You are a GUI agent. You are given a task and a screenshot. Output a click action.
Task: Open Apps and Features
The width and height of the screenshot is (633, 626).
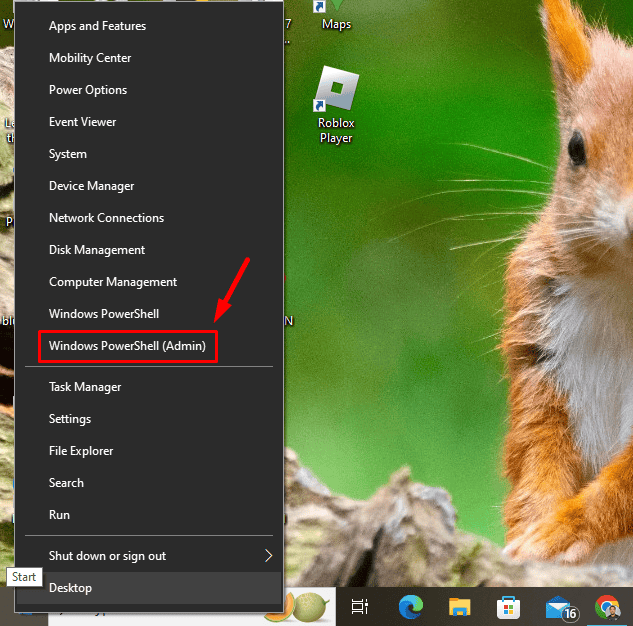97,26
